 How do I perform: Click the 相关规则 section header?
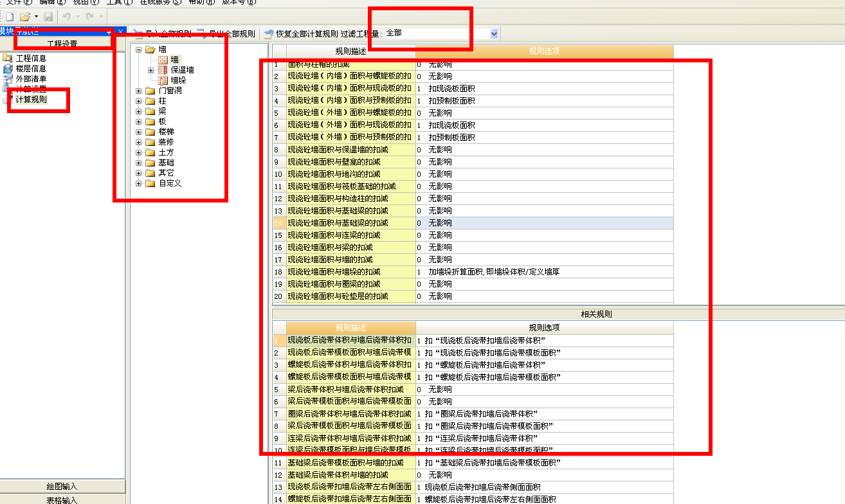tap(596, 314)
